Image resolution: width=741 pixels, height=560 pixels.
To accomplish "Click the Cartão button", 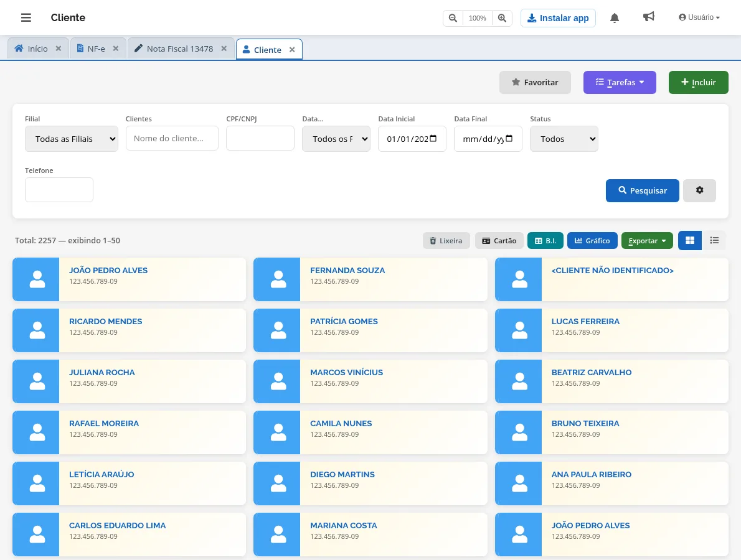I will [x=499, y=240].
